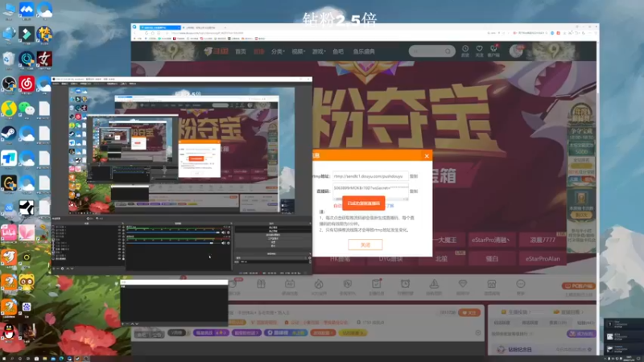The image size is (644, 362).
Task: Click the shield icon in room toolbar
Action: [x=348, y=284]
